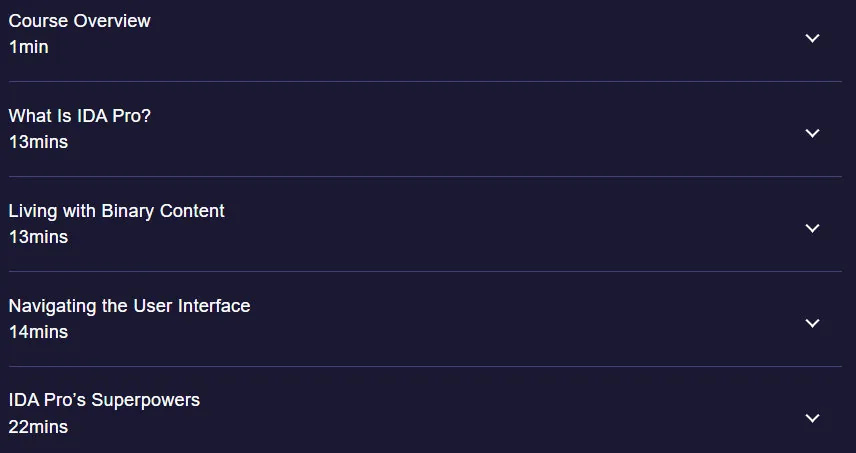Click 13mins duration under What Is IDA Pro?
Viewport: 856px width, 453px height.
pos(38,142)
